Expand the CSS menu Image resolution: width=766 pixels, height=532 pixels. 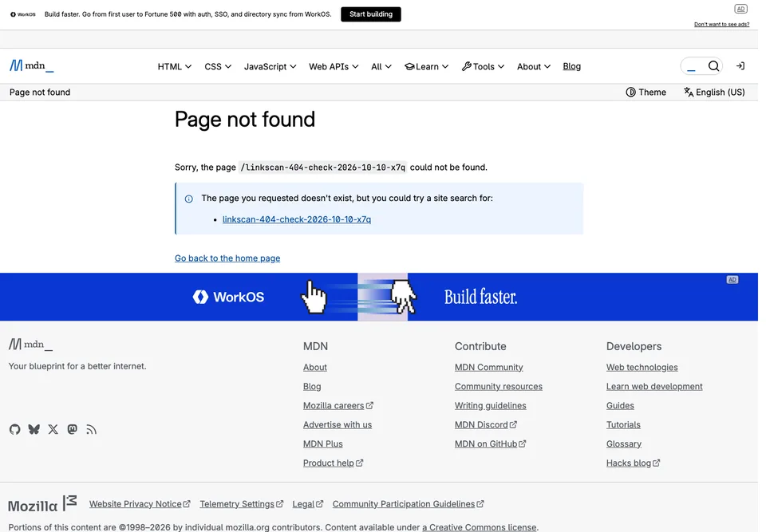[218, 66]
